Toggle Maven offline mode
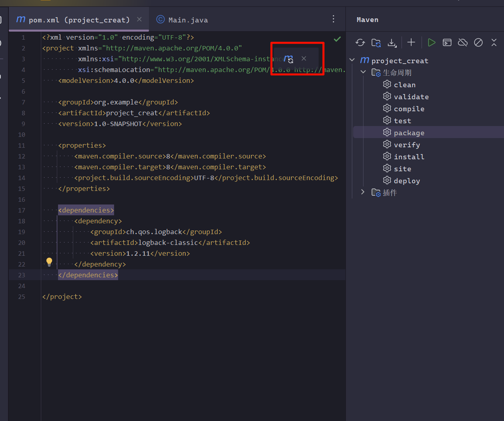The height and width of the screenshot is (421, 504). (x=463, y=42)
